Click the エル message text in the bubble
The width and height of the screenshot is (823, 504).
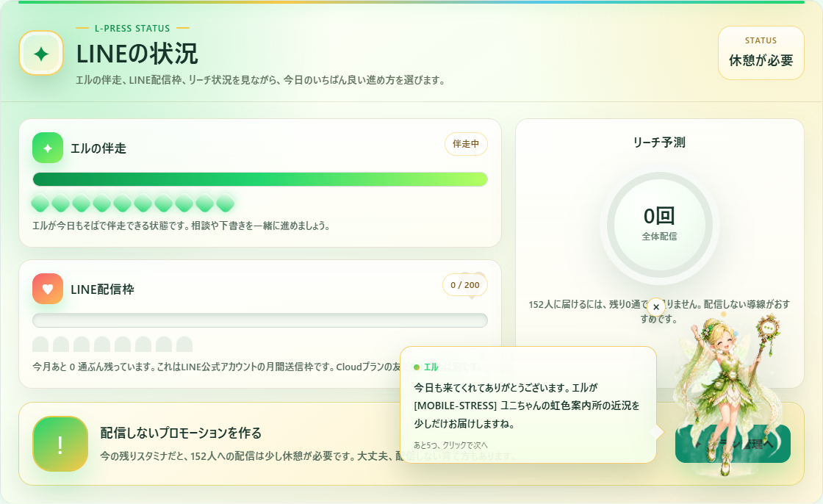tap(527, 406)
